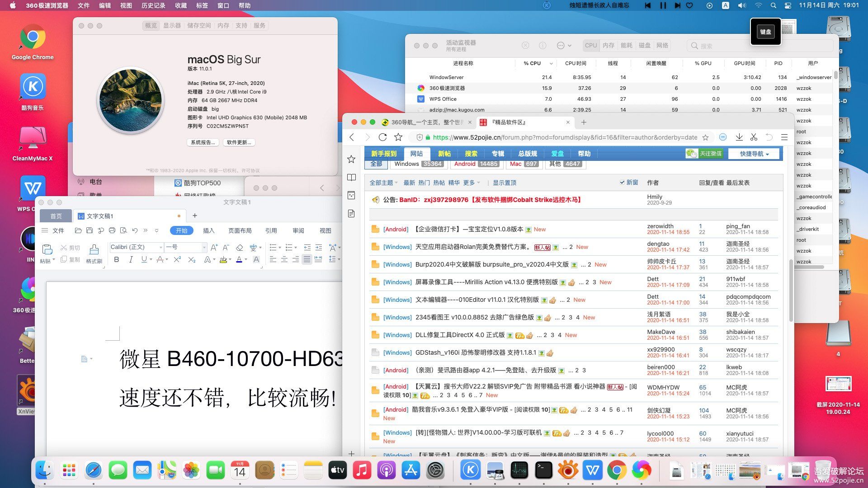Toggle the 新窗 checkbox in forum header
Viewport: 868px width, 488px height.
622,183
